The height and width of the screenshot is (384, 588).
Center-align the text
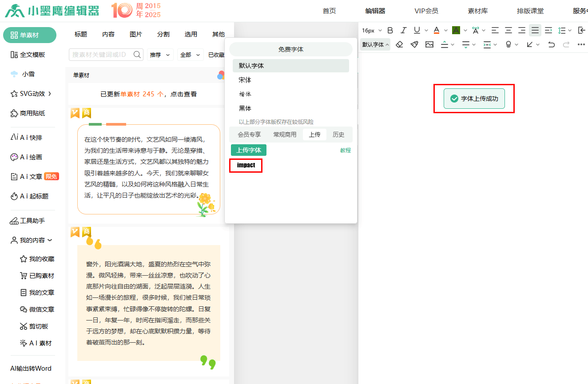[x=508, y=30]
